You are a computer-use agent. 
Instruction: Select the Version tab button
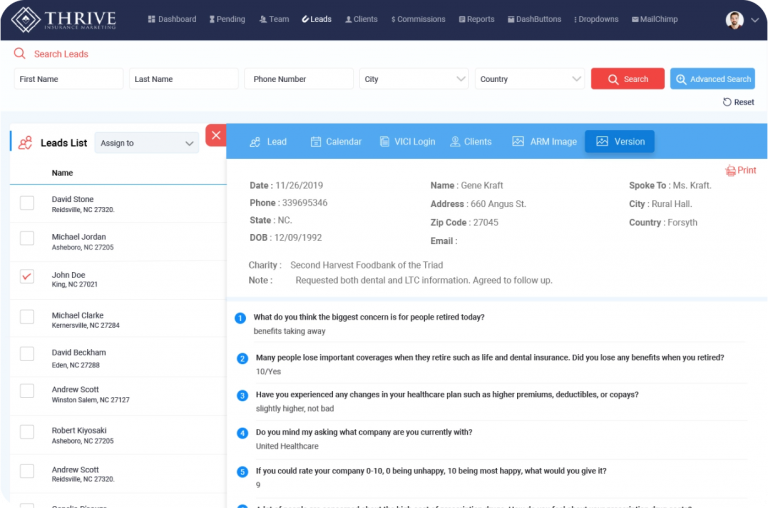(620, 142)
